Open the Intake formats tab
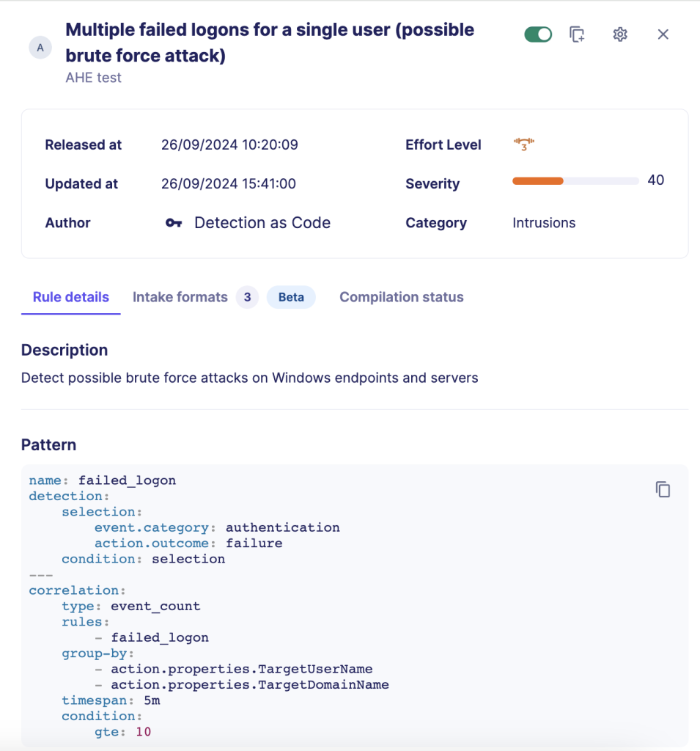Viewport: 700px width, 751px height. pyautogui.click(x=180, y=297)
